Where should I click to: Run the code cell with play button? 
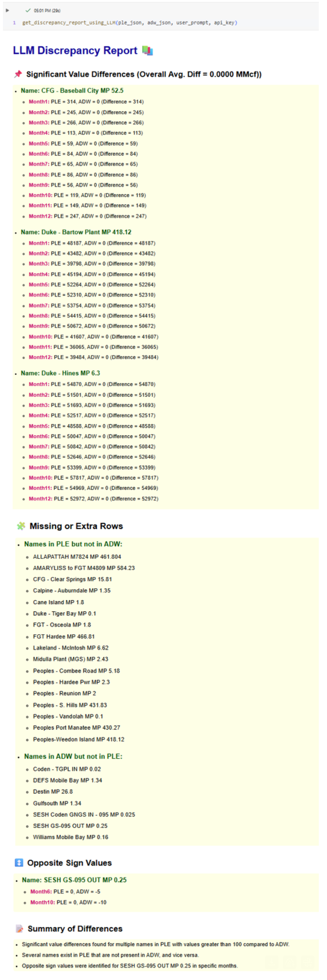7,10
